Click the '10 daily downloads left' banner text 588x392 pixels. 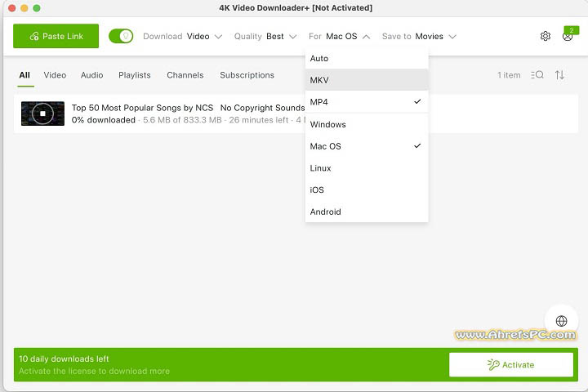(64, 359)
